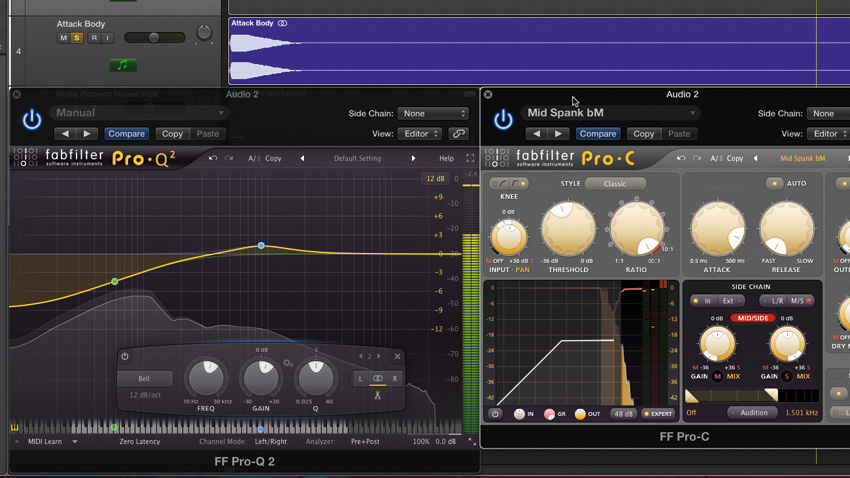Toggle power button of FF Pro-C plugin window
The image size is (850, 478).
coord(503,120)
